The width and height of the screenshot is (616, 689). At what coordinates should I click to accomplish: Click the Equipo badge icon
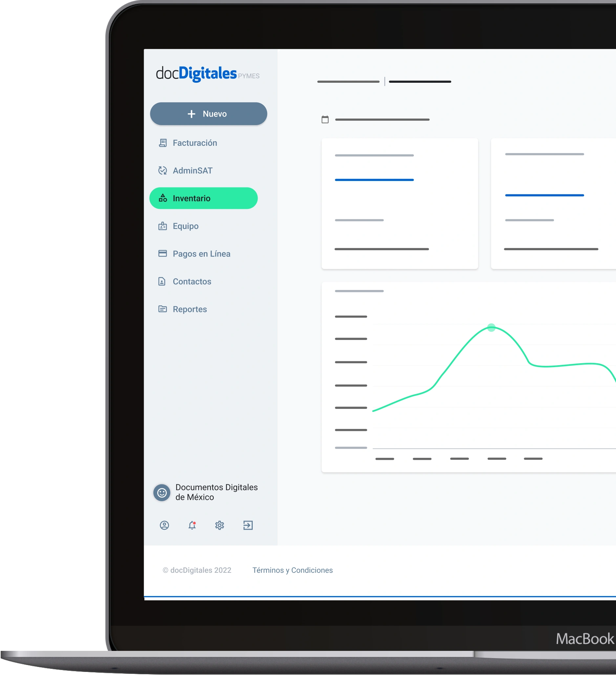tap(163, 226)
